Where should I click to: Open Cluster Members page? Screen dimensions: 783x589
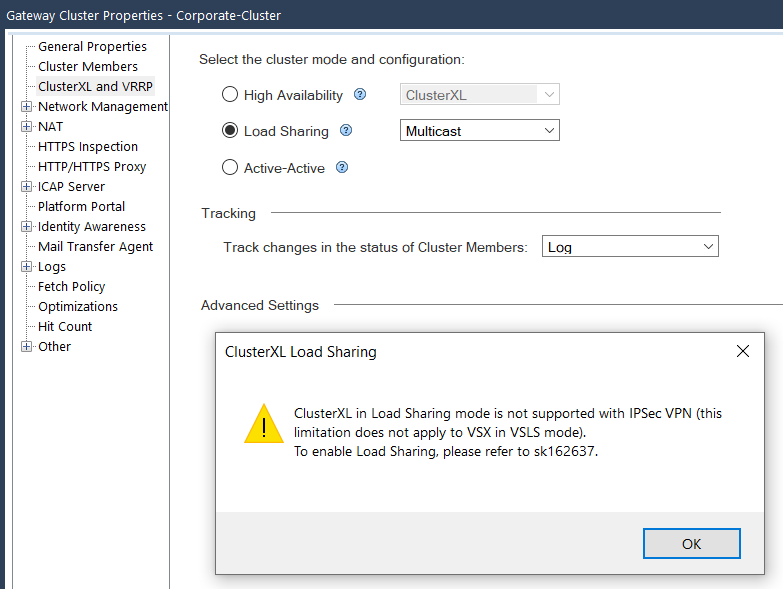(x=88, y=66)
